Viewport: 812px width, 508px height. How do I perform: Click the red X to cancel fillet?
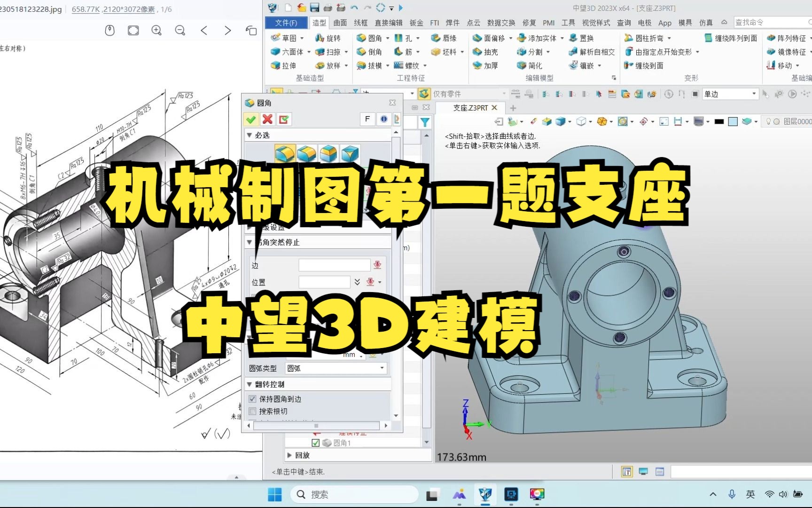[267, 119]
